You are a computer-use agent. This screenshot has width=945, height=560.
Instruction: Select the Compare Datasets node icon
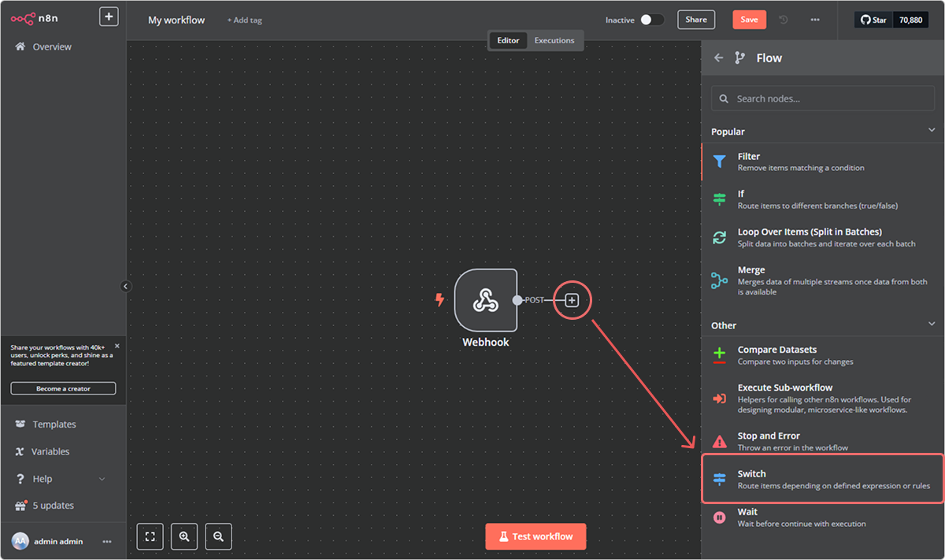(x=720, y=355)
